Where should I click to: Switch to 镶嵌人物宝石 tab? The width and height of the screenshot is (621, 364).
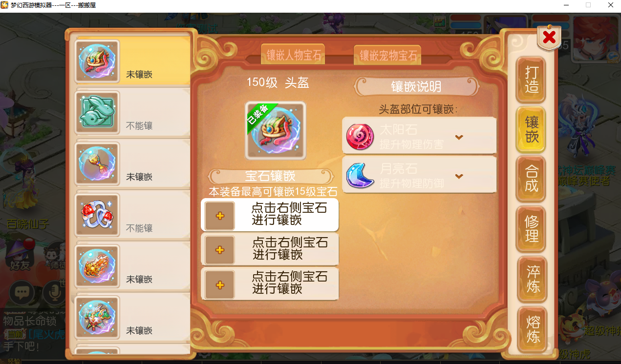pos(293,55)
